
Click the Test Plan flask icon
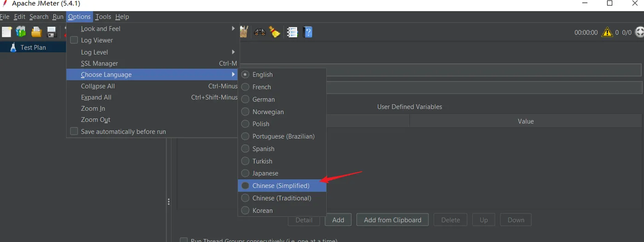tap(13, 47)
